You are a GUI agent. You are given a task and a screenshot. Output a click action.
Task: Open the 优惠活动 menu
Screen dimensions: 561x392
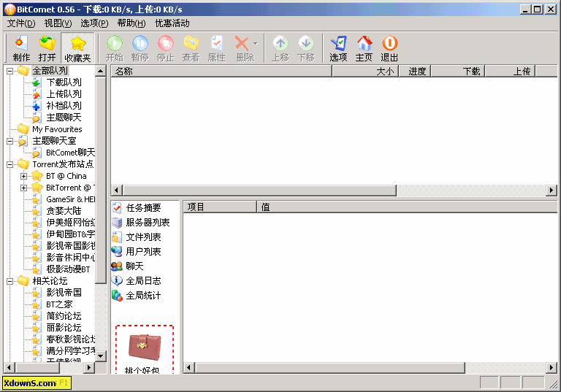[172, 23]
